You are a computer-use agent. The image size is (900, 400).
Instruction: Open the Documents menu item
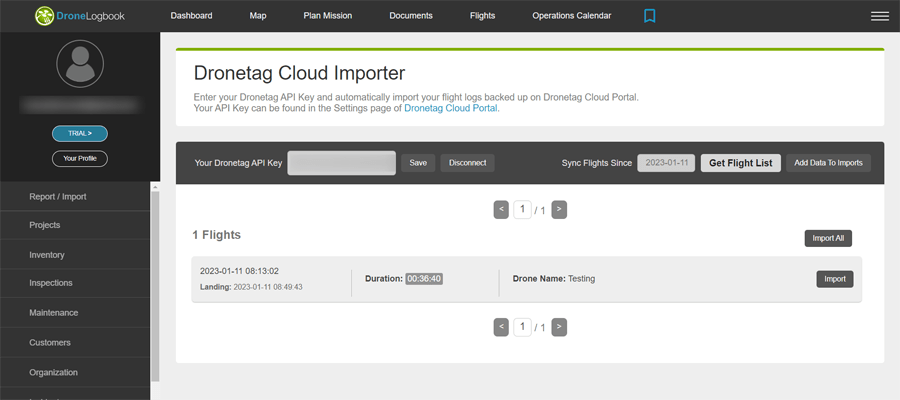411,15
